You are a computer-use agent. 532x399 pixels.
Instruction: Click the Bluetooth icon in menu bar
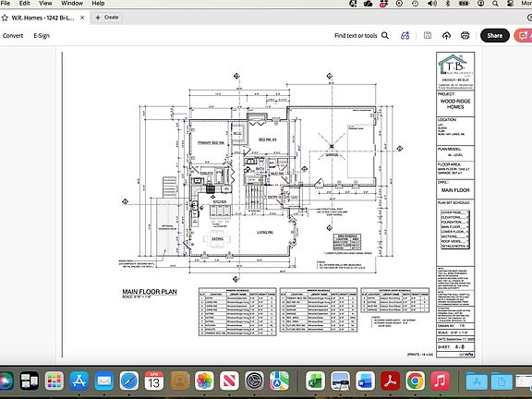point(448,3)
